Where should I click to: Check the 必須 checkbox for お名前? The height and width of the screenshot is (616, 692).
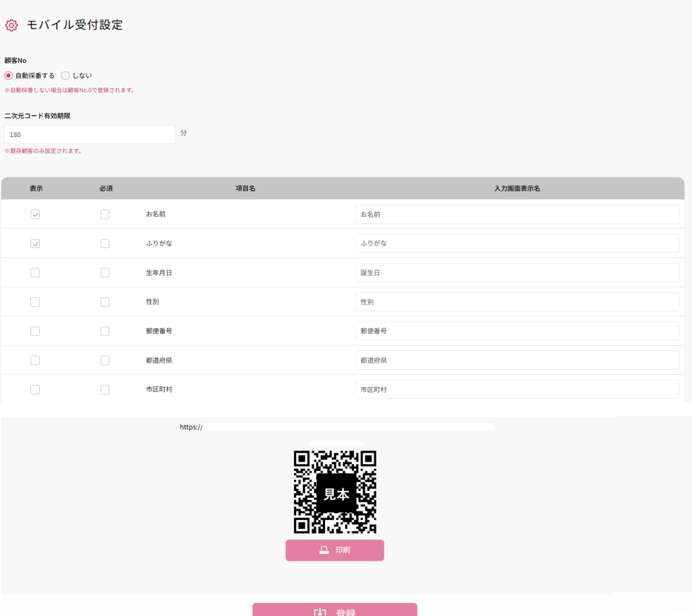click(x=105, y=214)
